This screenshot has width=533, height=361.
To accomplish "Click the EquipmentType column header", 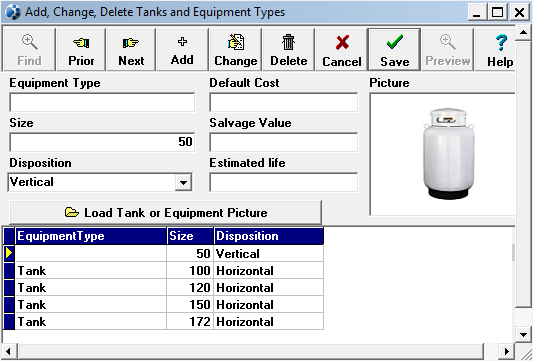I will pos(91,236).
